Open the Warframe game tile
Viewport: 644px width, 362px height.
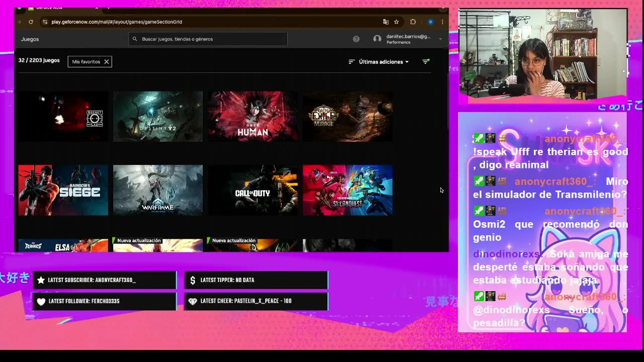pyautogui.click(x=158, y=190)
